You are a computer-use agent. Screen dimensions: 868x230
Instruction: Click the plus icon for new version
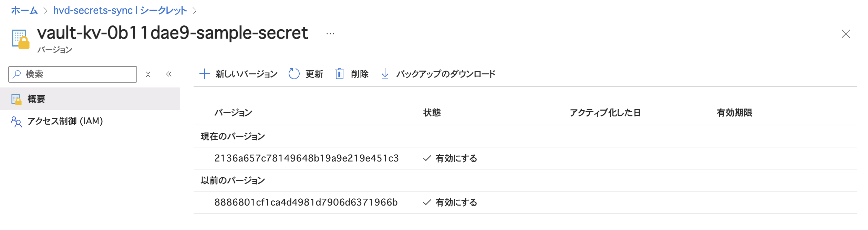pyautogui.click(x=205, y=74)
